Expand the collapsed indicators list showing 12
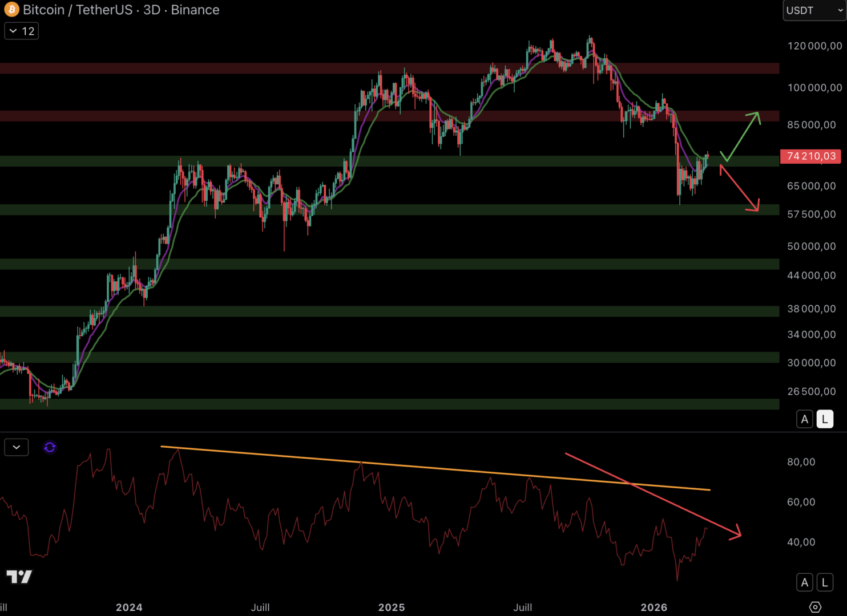Viewport: 847px width, 616px height. coord(22,31)
